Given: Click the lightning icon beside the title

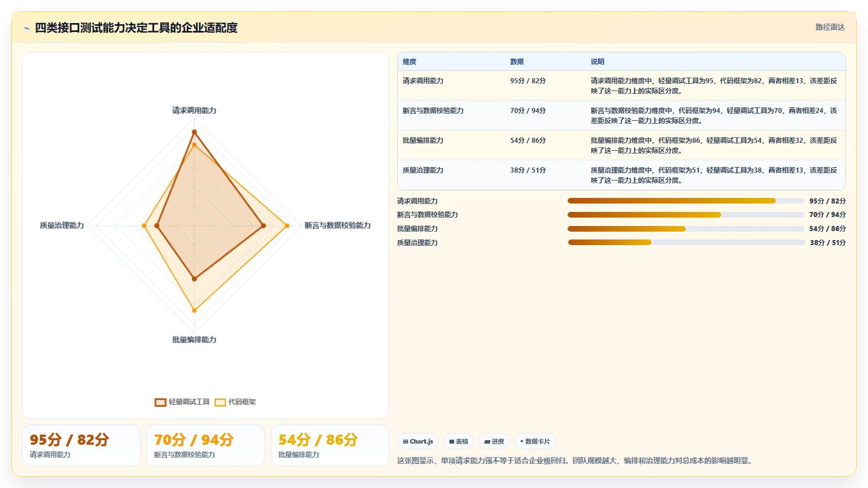Looking at the screenshot, I should pyautogui.click(x=26, y=28).
